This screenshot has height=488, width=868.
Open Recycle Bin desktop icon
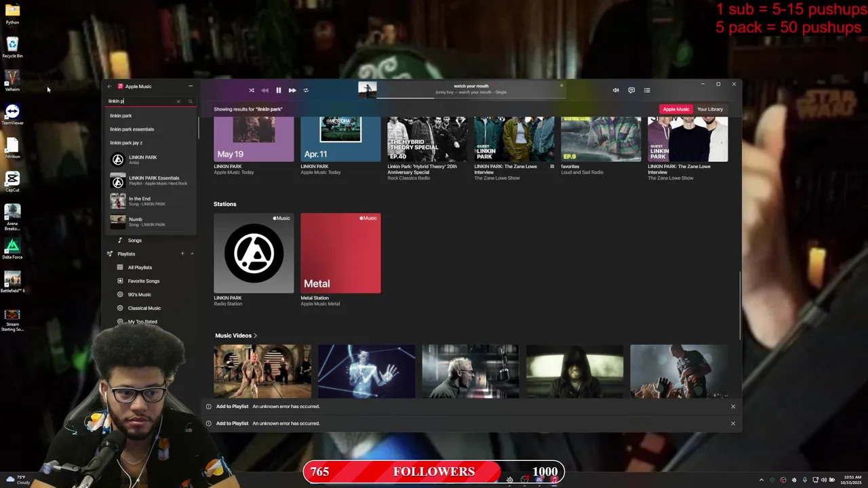12,47
